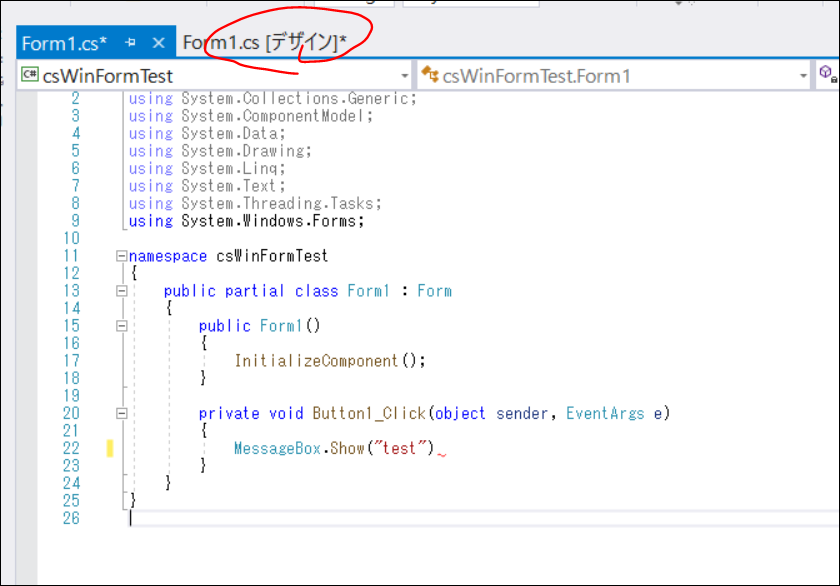Click 'using System.Threading.Tasks;' line

coord(255,203)
